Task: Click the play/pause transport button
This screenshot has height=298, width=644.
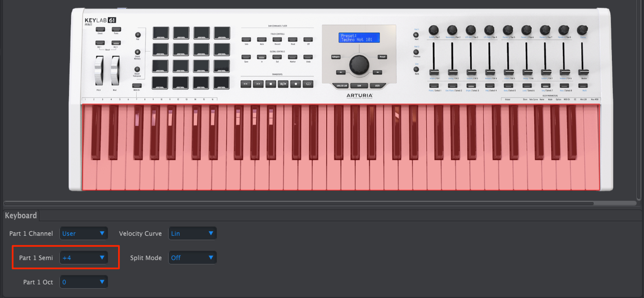Action: 283,84
